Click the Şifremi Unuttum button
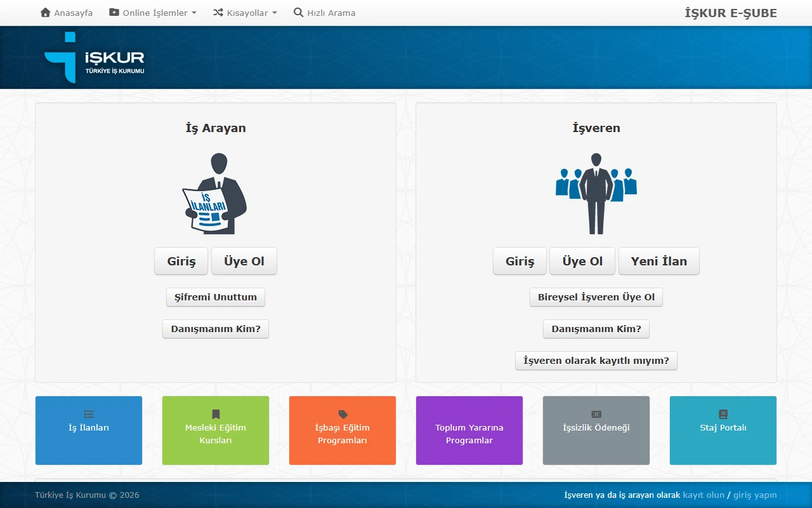Image resolution: width=812 pixels, height=508 pixels. click(216, 297)
